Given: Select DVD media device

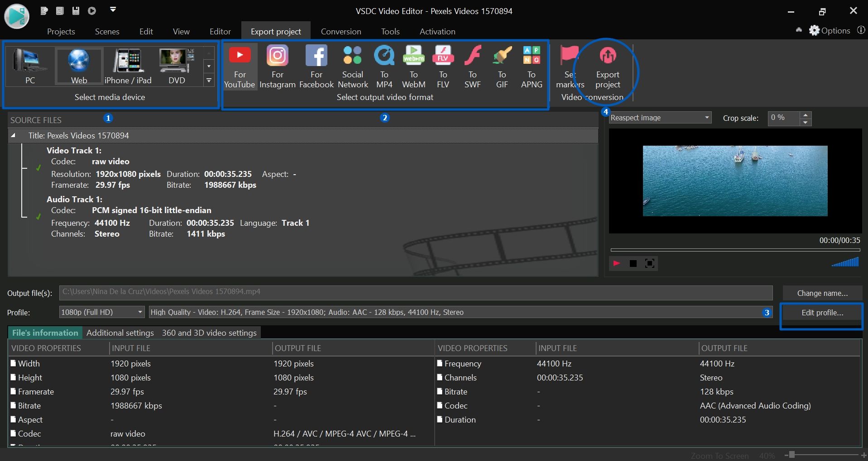Looking at the screenshot, I should coord(177,66).
